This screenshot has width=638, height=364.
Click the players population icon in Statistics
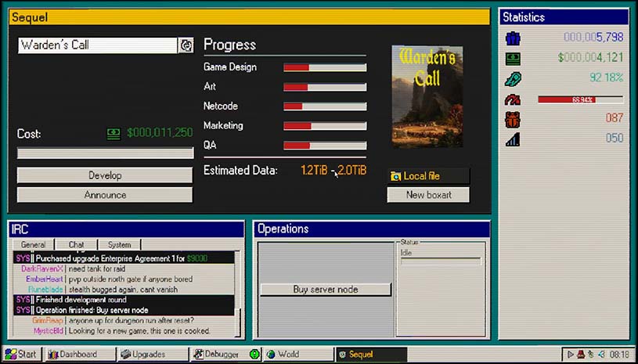click(513, 37)
